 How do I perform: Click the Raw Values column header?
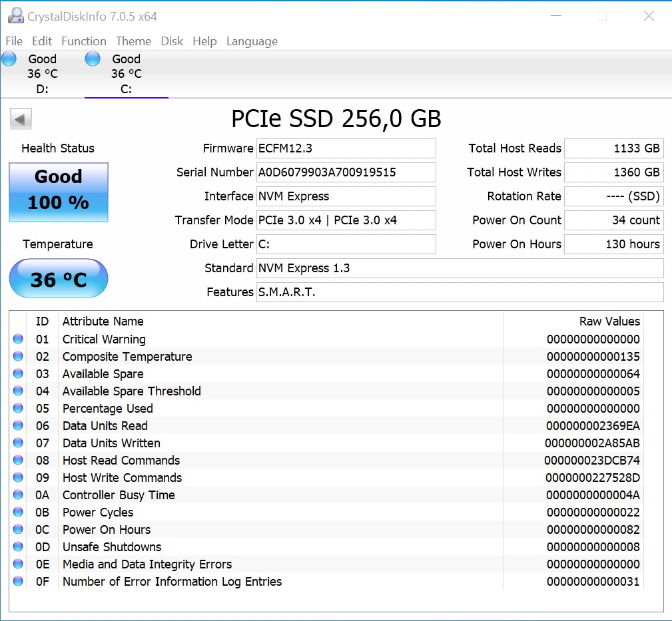coord(609,321)
